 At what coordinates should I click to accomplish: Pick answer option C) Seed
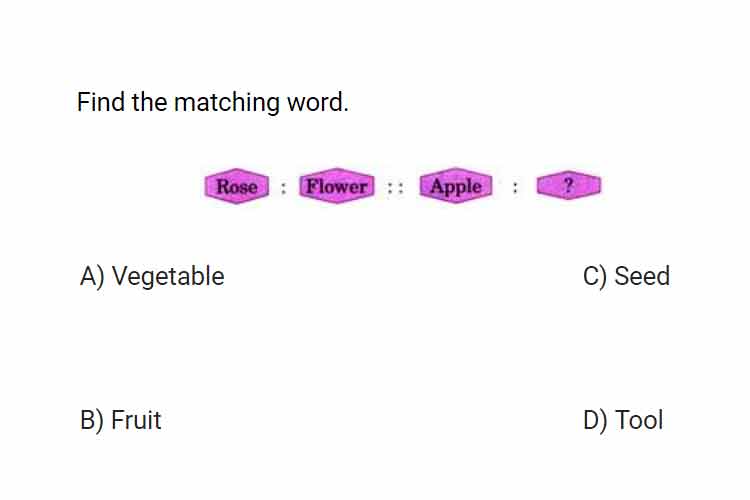coord(626,276)
